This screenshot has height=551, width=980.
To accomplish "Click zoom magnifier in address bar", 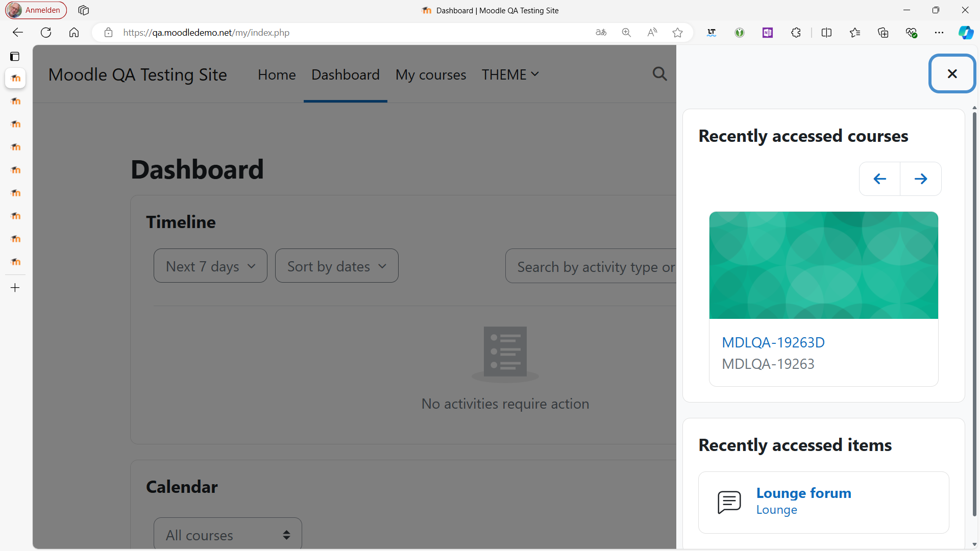I will 626,33.
